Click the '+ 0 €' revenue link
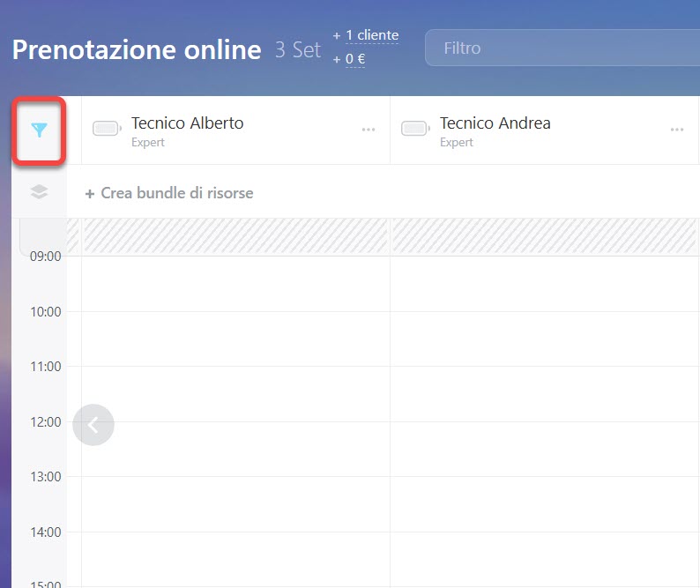The width and height of the screenshot is (700, 588). point(349,60)
